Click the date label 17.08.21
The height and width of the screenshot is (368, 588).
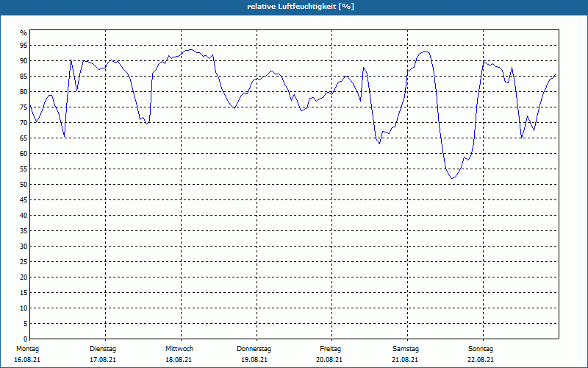[103, 360]
